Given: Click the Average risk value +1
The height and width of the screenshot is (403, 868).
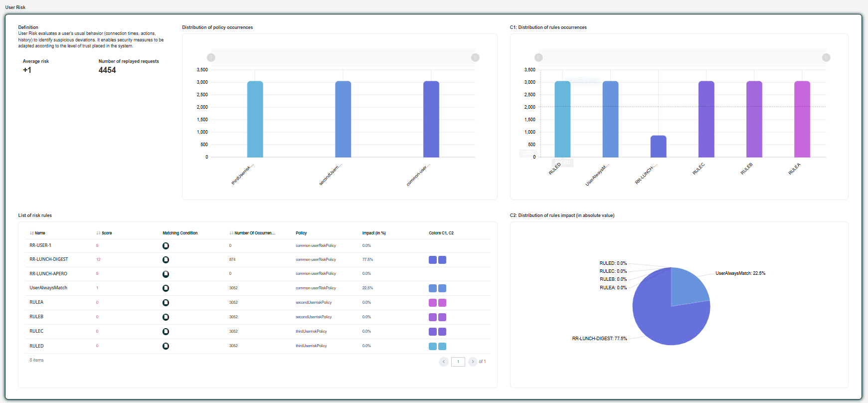Looking at the screenshot, I should click(27, 70).
